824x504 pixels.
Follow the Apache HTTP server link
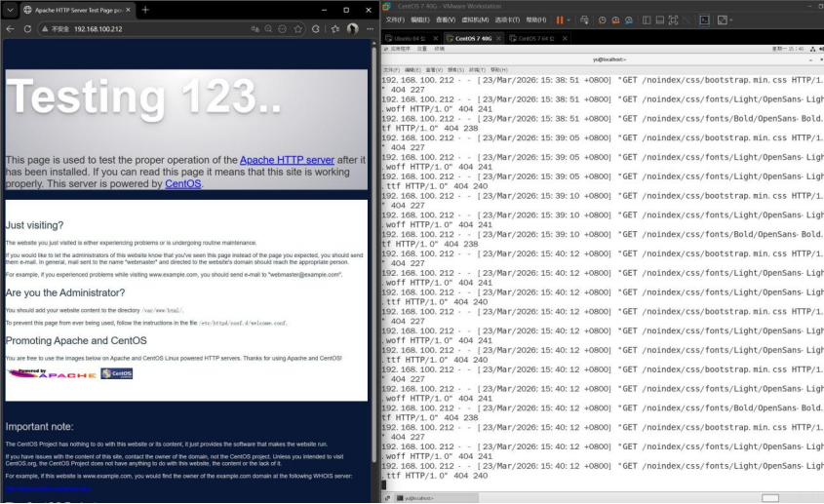point(287,160)
